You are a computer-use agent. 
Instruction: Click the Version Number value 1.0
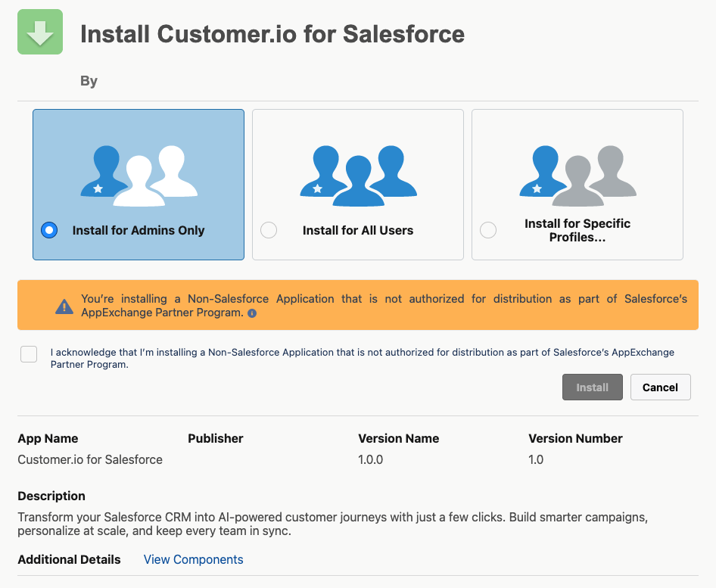point(536,459)
